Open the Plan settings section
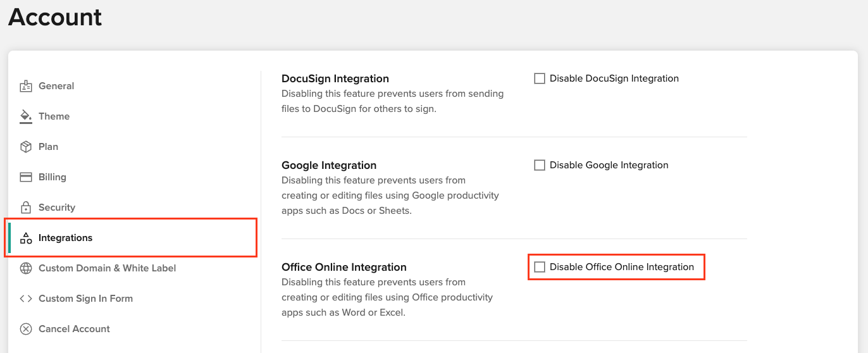This screenshot has height=353, width=868. [x=48, y=147]
